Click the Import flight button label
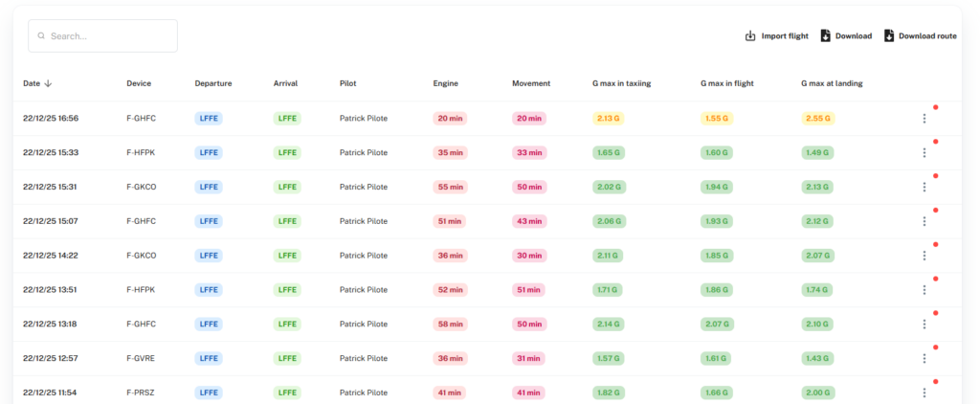980x404 pixels. tap(785, 36)
